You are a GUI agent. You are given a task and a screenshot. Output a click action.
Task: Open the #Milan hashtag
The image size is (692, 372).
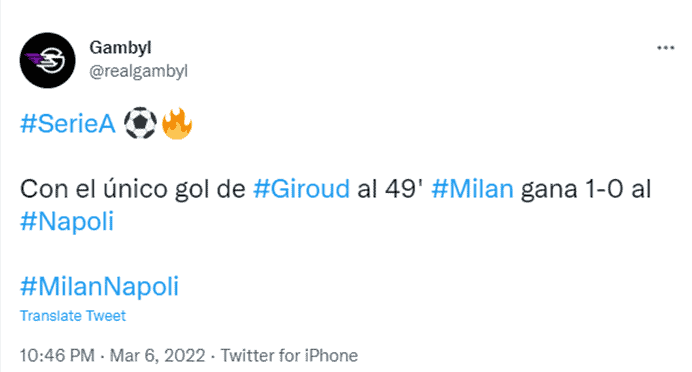pos(472,189)
